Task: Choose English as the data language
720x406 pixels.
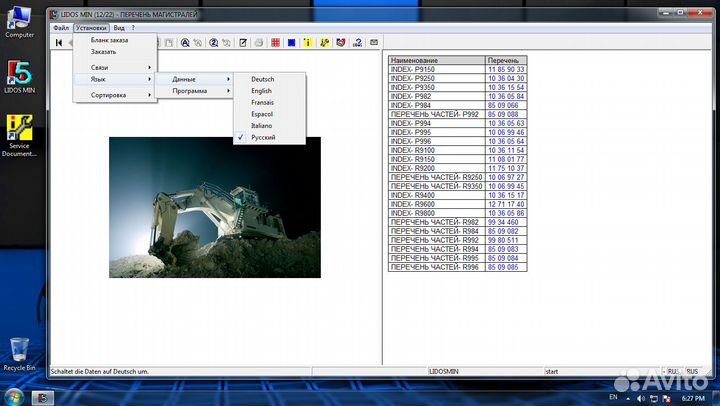Action: coord(262,91)
